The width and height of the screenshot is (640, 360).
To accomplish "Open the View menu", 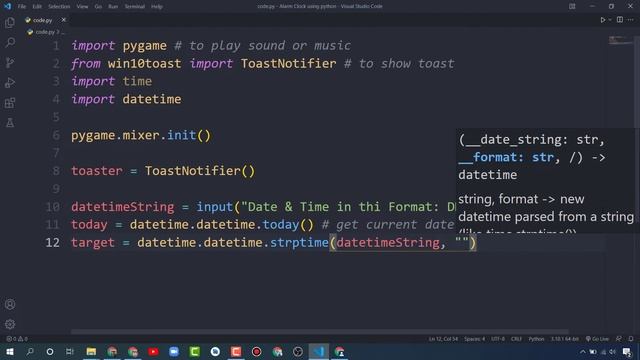I will [x=82, y=7].
